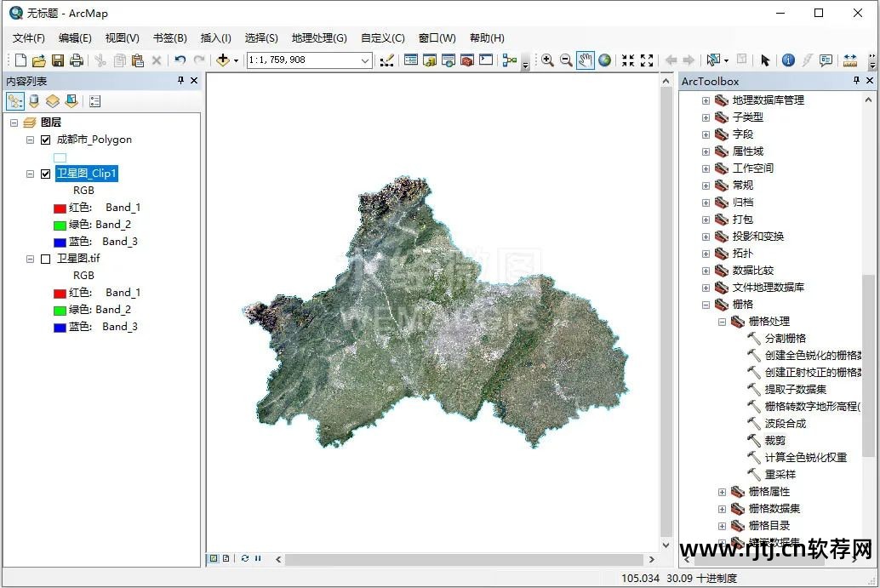Open the ArcToolbox window from toolbar

click(x=466, y=60)
